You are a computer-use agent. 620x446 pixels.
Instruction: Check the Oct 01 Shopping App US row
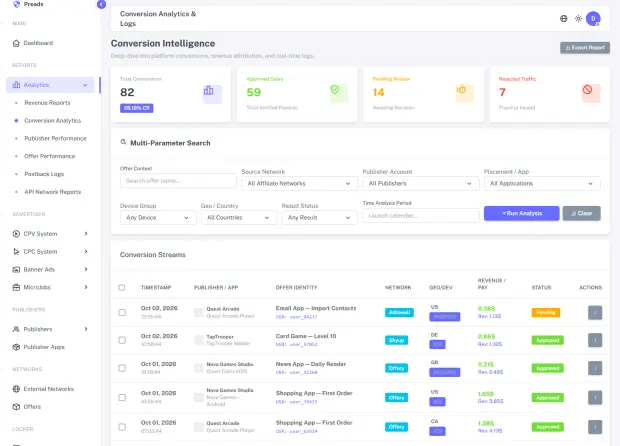(122, 397)
